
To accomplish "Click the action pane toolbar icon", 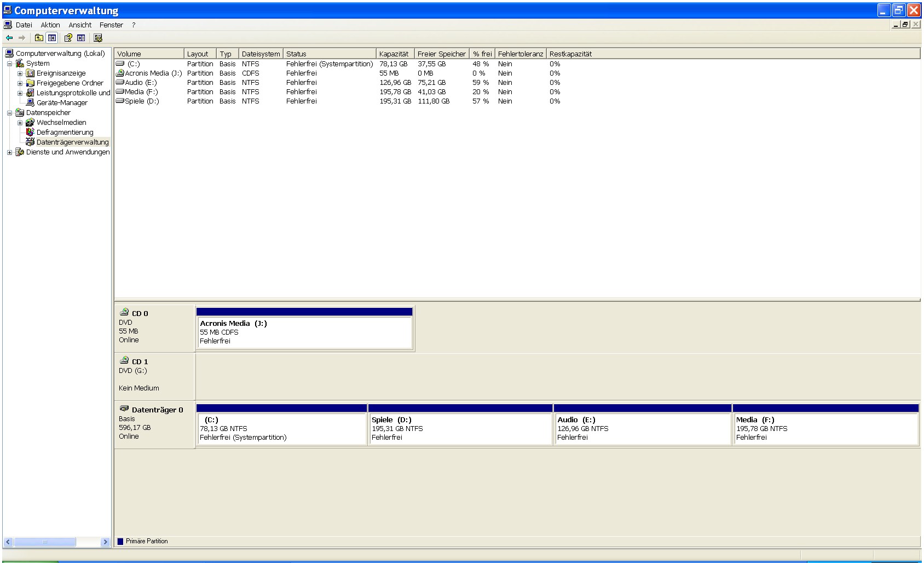I will click(81, 38).
